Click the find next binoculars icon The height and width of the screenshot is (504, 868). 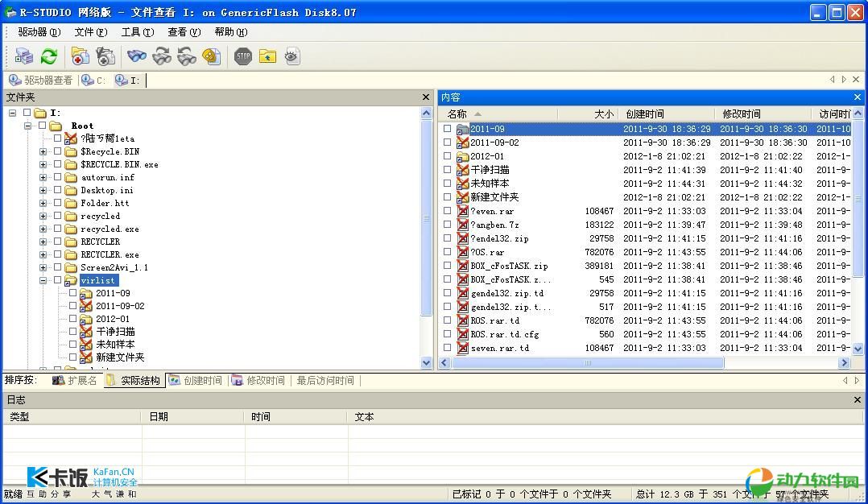pyautogui.click(x=162, y=56)
